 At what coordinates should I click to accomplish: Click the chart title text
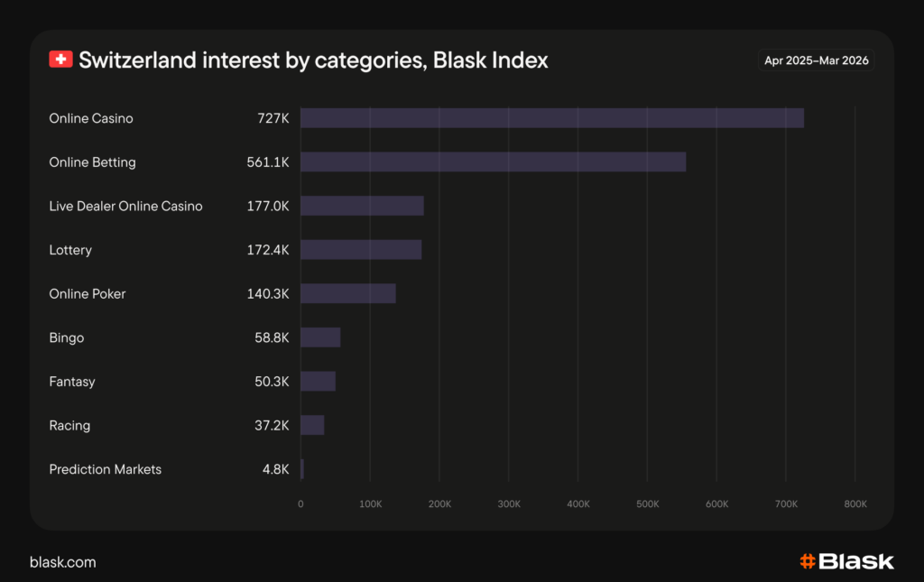(x=313, y=60)
